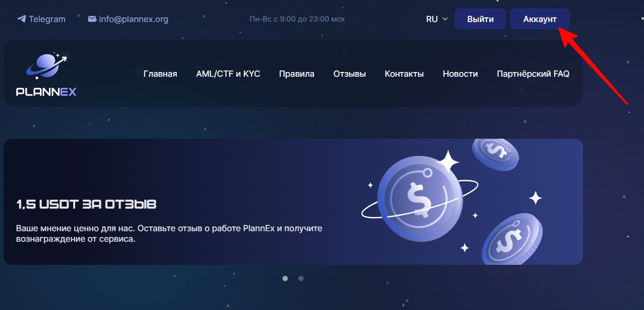
Task: Open the AML/CTF и KYC page
Action: pos(228,74)
